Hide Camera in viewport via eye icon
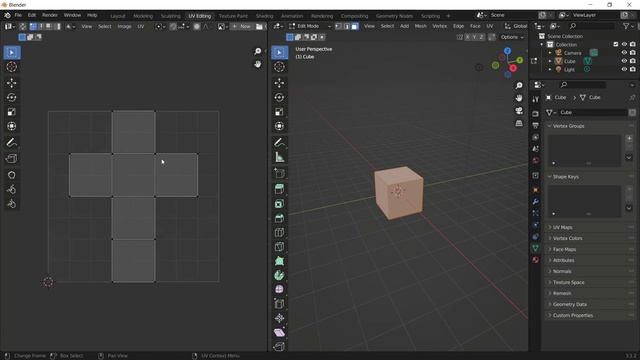Image resolution: width=640 pixels, height=360 pixels. click(624, 53)
